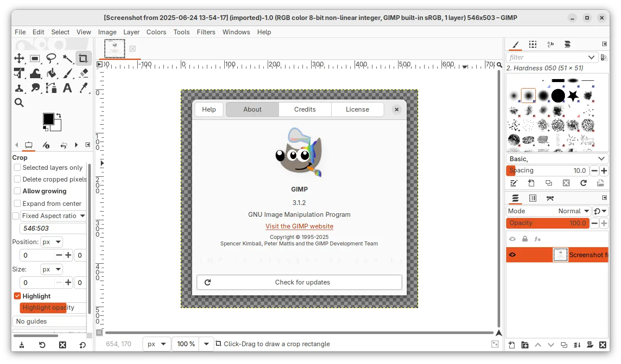This screenshot has width=621, height=364.
Task: Select the Move tool in the toolbox
Action: (x=19, y=58)
